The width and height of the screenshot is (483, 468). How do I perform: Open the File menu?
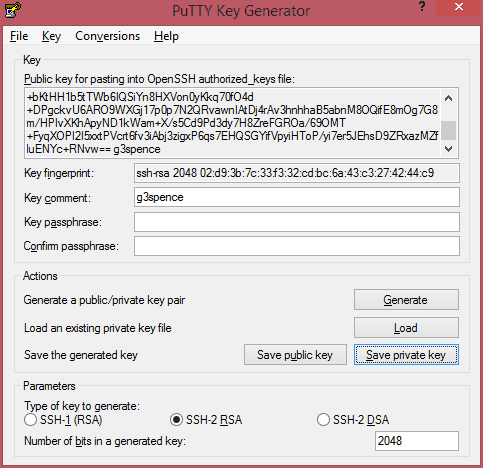point(19,36)
